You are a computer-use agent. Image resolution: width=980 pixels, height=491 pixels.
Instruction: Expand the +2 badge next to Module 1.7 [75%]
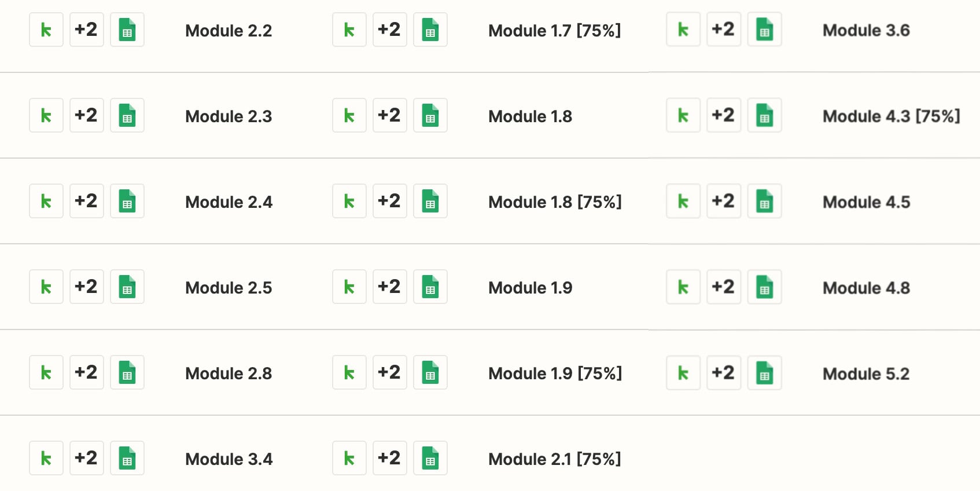tap(389, 30)
